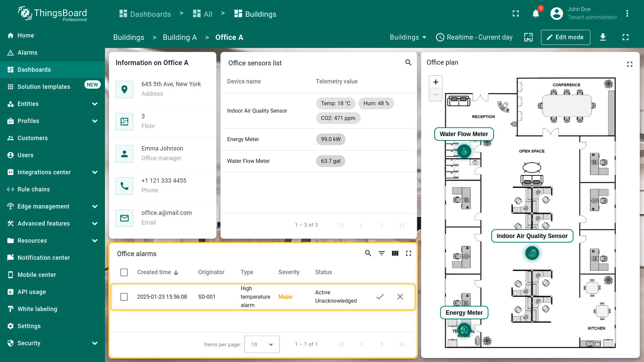
Task: Expand the Office plan widget to fullscreen
Action: [x=630, y=64]
